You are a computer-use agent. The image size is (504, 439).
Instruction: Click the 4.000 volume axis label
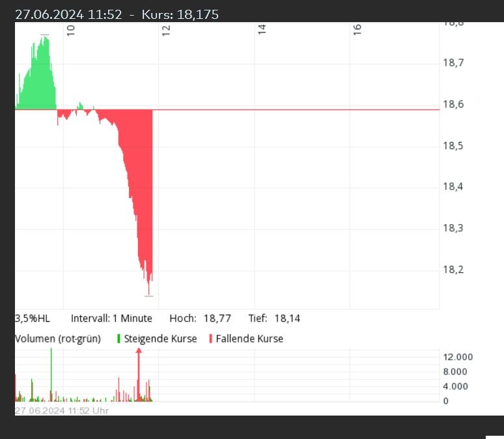[x=455, y=386]
